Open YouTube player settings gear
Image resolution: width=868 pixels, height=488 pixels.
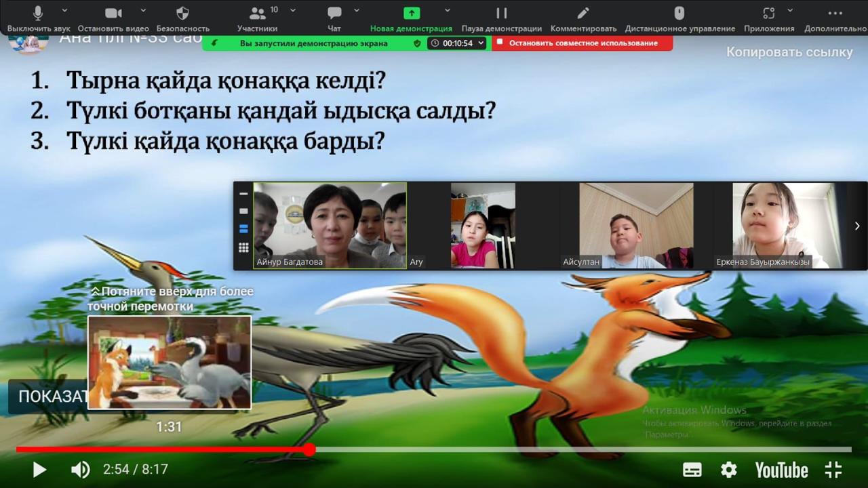click(728, 470)
